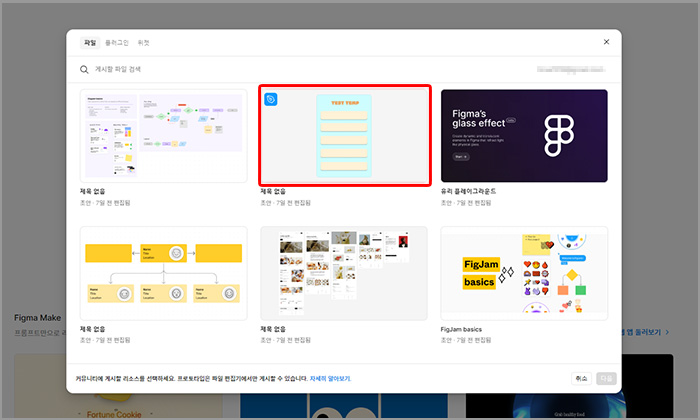Click the 앱 둘러보기 link in background page

pyautogui.click(x=646, y=332)
